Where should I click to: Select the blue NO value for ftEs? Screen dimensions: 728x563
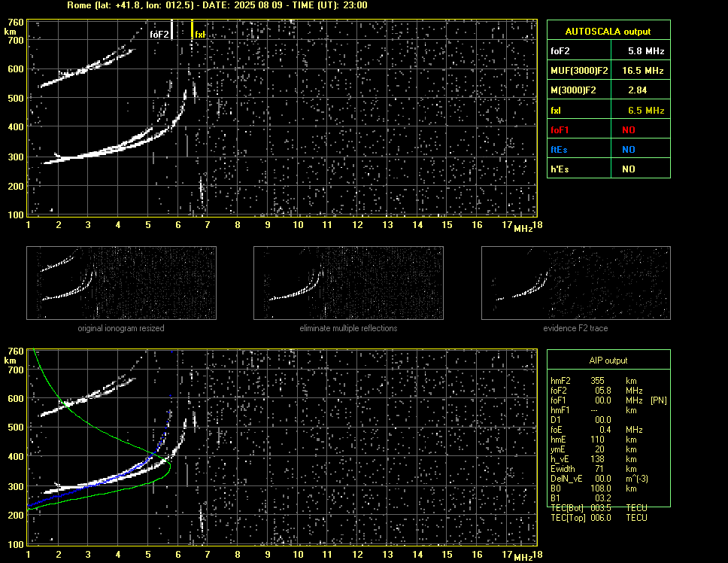pos(628,150)
